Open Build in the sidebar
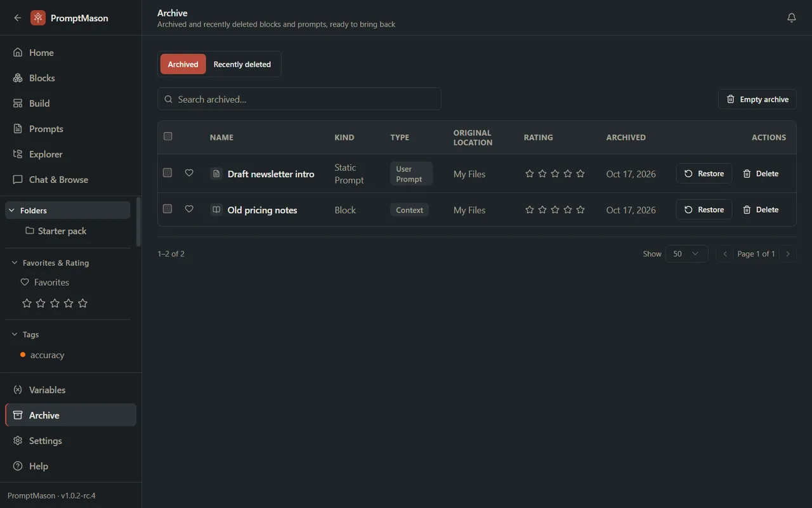Viewport: 812px width, 508px height. [x=70, y=104]
